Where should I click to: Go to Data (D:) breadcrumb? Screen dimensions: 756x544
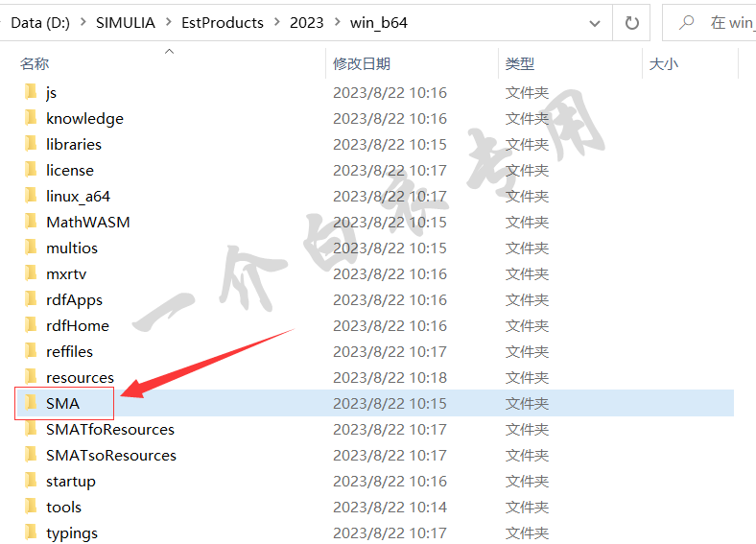pos(40,23)
